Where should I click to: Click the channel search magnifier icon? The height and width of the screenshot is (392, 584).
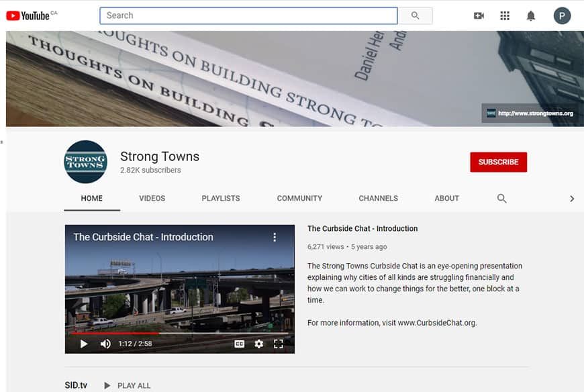tap(501, 199)
